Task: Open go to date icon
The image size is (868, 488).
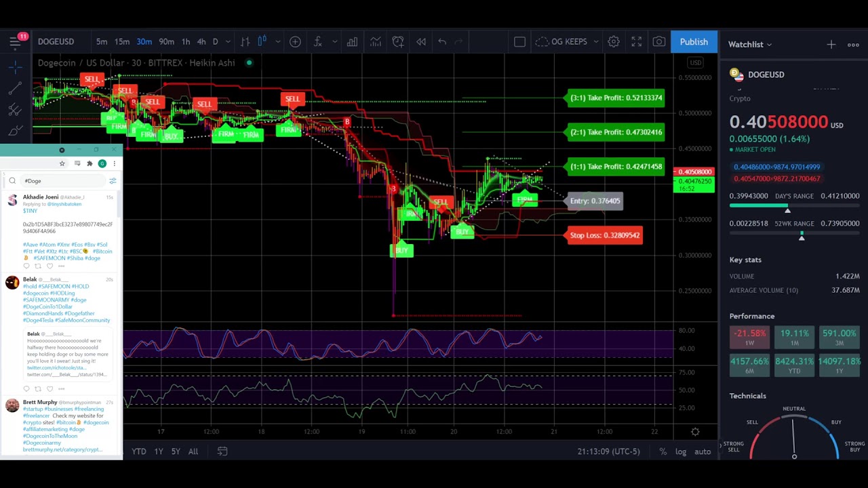Action: 222,451
